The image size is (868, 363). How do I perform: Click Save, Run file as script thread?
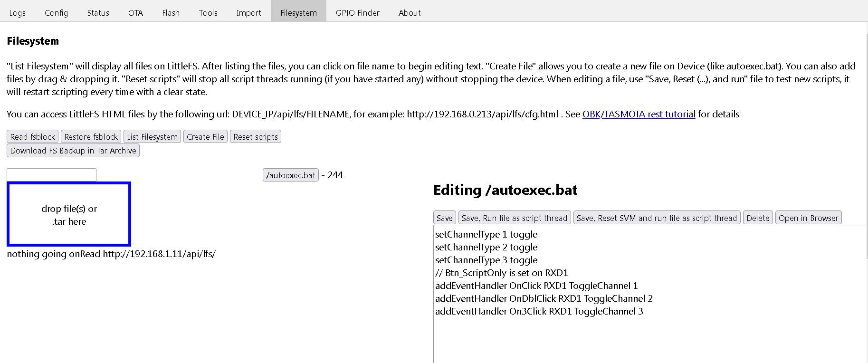tap(515, 218)
